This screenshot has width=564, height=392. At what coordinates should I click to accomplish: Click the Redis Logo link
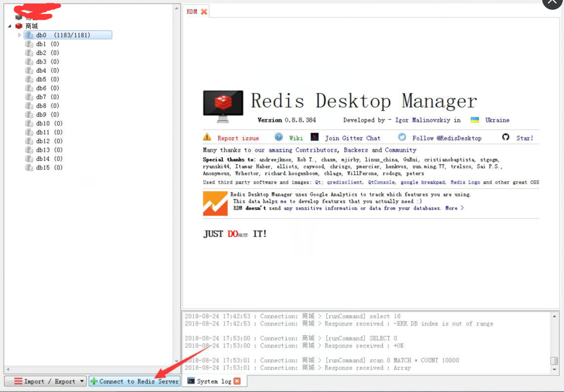pyautogui.click(x=465, y=183)
